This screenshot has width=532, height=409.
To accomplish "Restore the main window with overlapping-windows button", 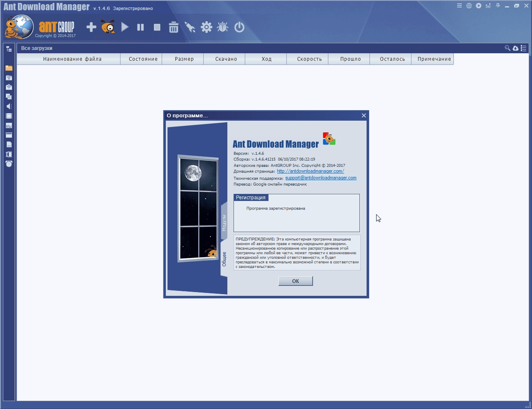I will [517, 6].
